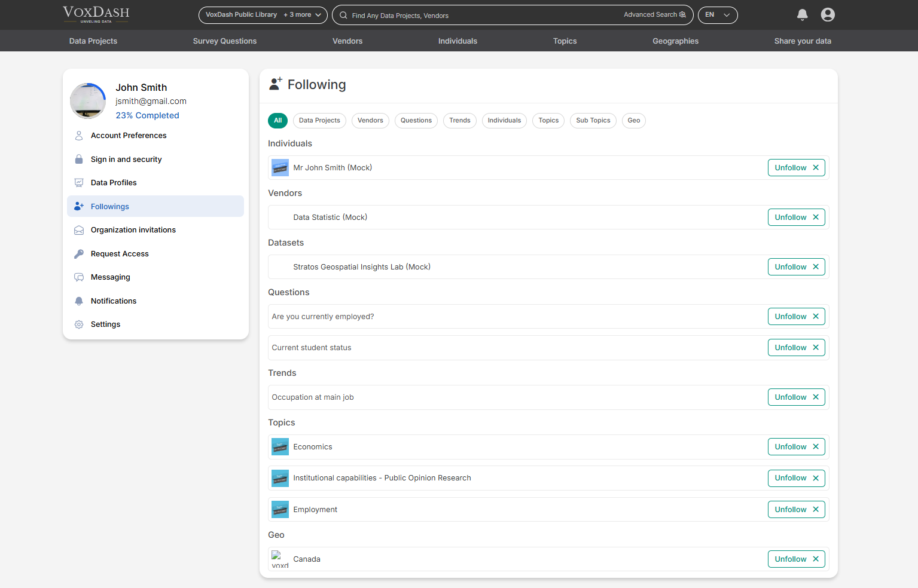This screenshot has height=588, width=918.
Task: Click the Messaging chat bubble icon
Action: click(x=79, y=277)
